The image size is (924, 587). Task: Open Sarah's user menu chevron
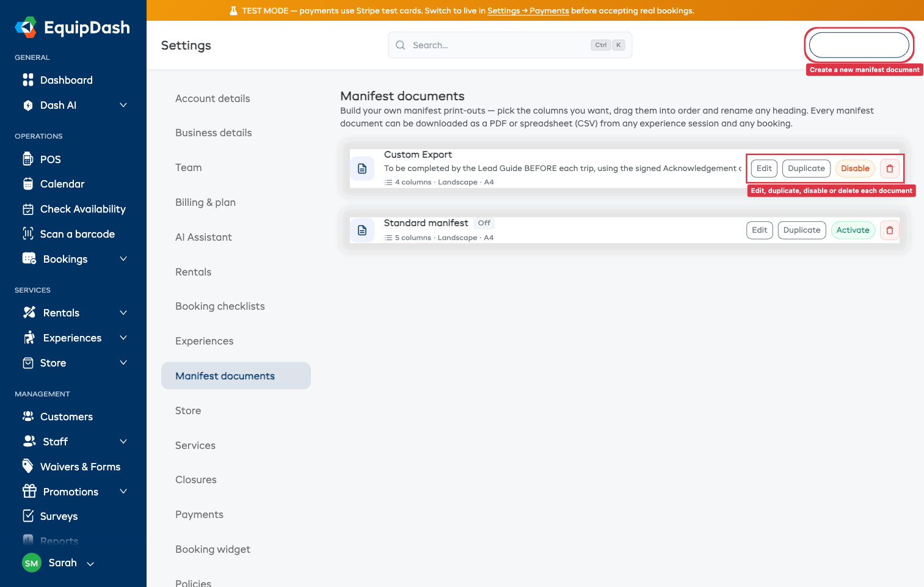(x=90, y=564)
